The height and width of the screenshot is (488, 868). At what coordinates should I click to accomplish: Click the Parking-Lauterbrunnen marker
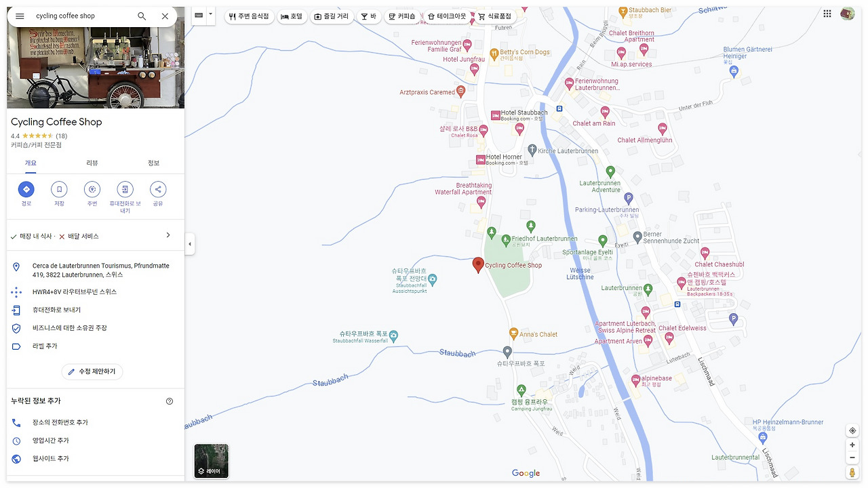tap(628, 198)
